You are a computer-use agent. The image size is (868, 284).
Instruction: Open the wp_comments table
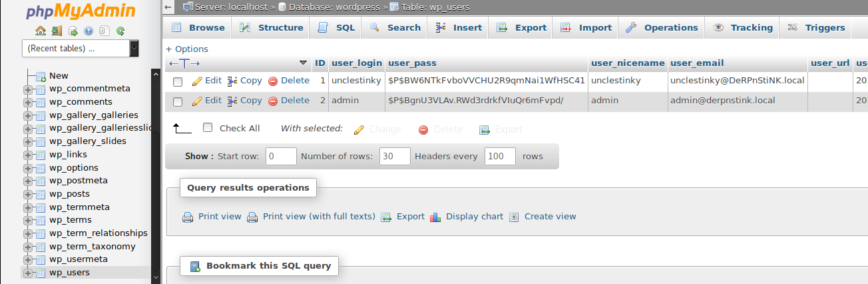pyautogui.click(x=81, y=102)
